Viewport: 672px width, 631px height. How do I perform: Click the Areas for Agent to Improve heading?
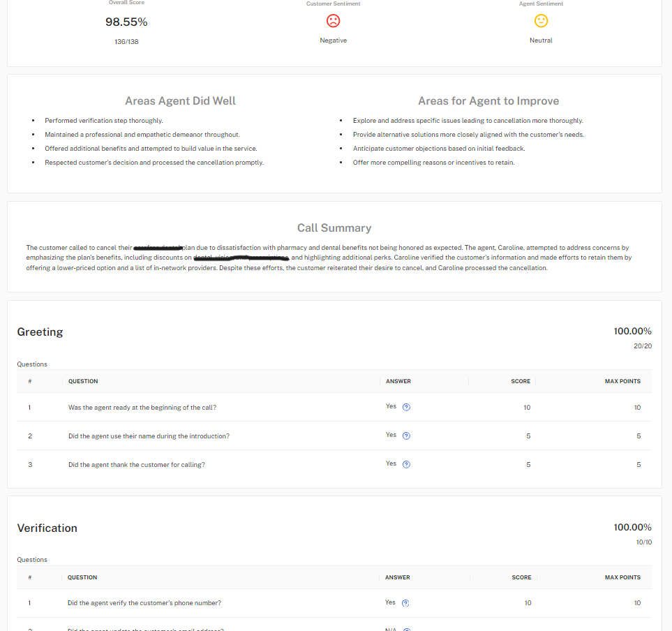pos(488,101)
